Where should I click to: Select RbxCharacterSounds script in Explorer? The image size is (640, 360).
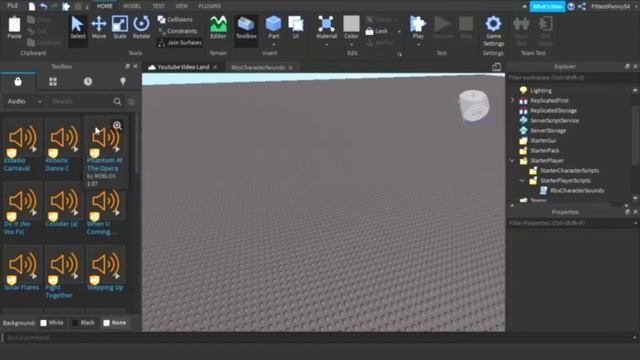coord(577,191)
